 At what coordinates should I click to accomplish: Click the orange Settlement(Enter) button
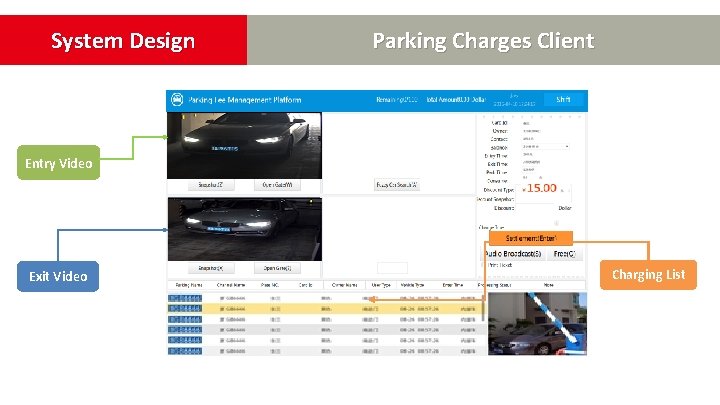531,238
